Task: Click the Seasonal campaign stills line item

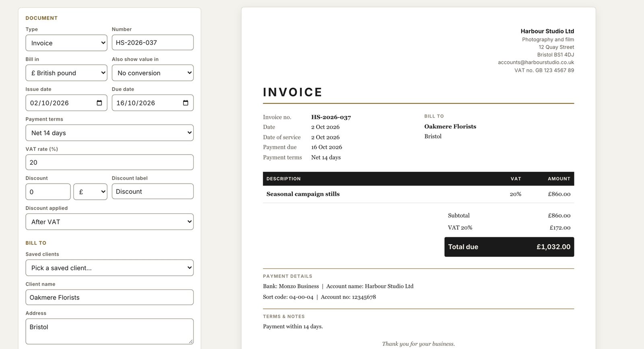Action: tap(303, 194)
